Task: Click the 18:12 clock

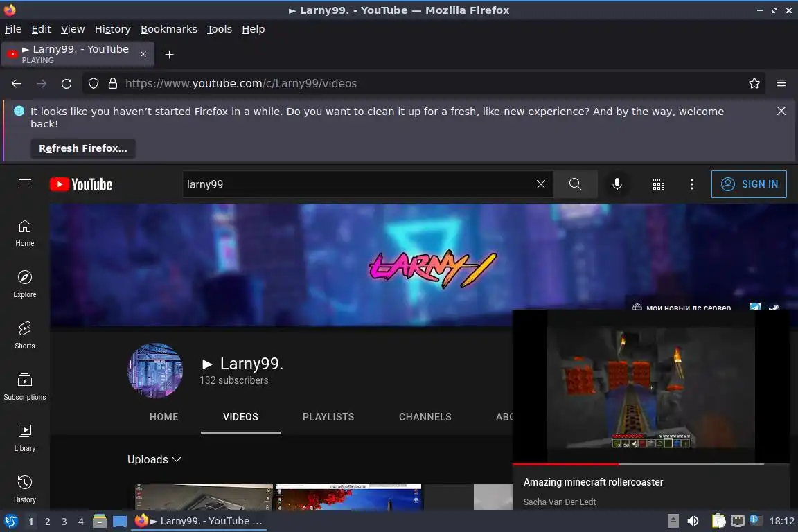Action: pos(781,521)
